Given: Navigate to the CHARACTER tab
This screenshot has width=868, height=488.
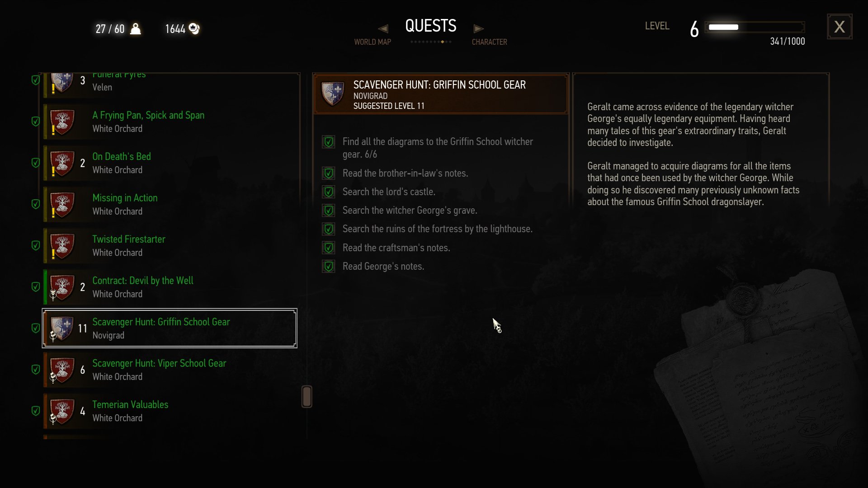Looking at the screenshot, I should click(x=489, y=42).
